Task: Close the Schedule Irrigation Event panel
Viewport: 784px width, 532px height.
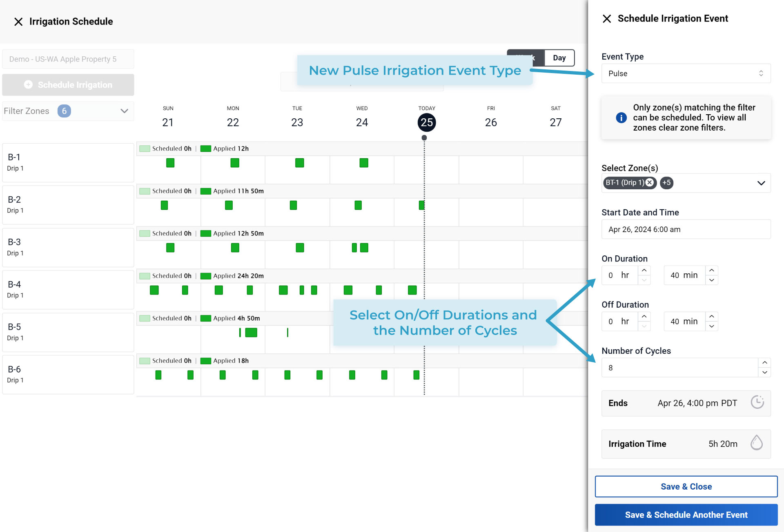Action: click(x=607, y=19)
